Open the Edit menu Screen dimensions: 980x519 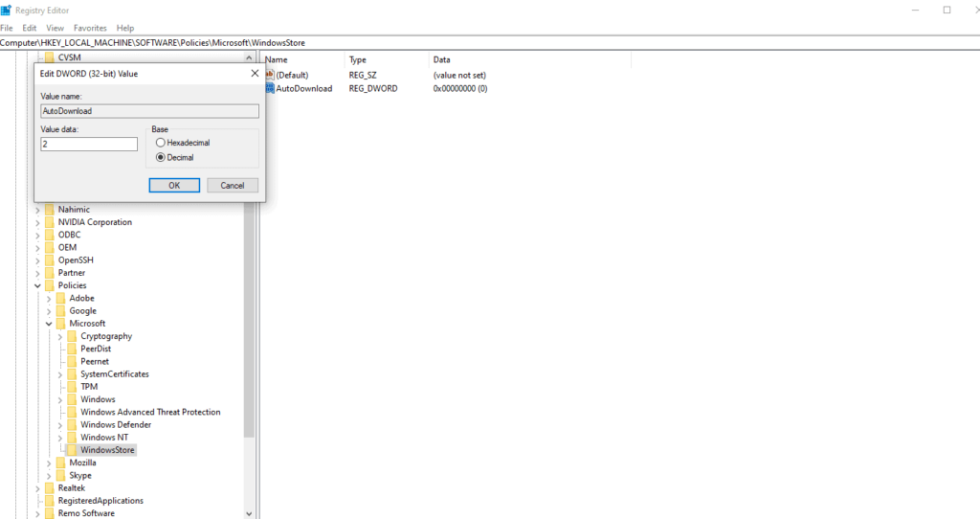pos(30,28)
